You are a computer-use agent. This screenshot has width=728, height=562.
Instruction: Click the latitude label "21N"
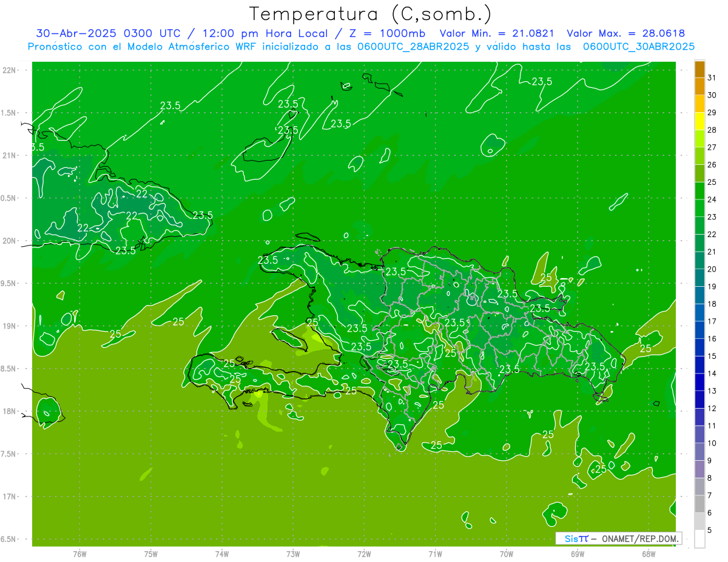point(9,156)
